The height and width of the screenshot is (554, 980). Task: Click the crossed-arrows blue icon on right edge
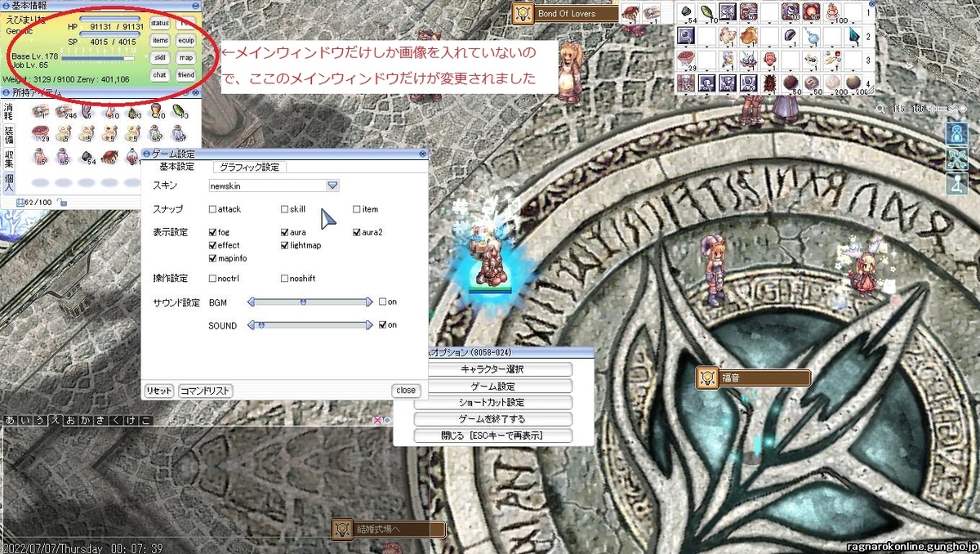pyautogui.click(x=957, y=159)
